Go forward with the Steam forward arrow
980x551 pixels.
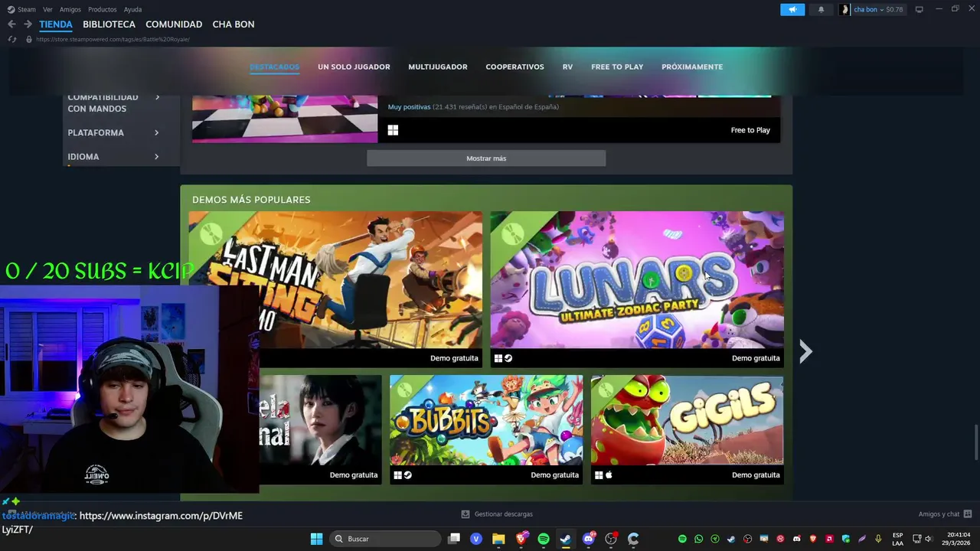[28, 24]
